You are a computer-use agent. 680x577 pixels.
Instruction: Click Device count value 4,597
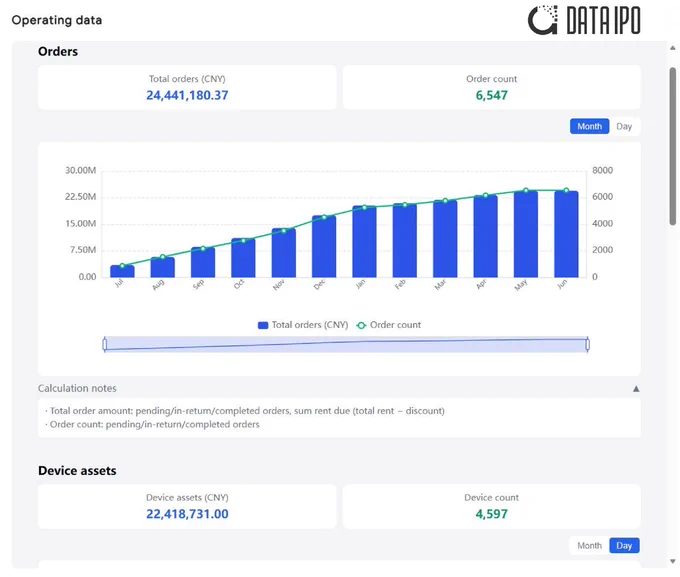491,514
